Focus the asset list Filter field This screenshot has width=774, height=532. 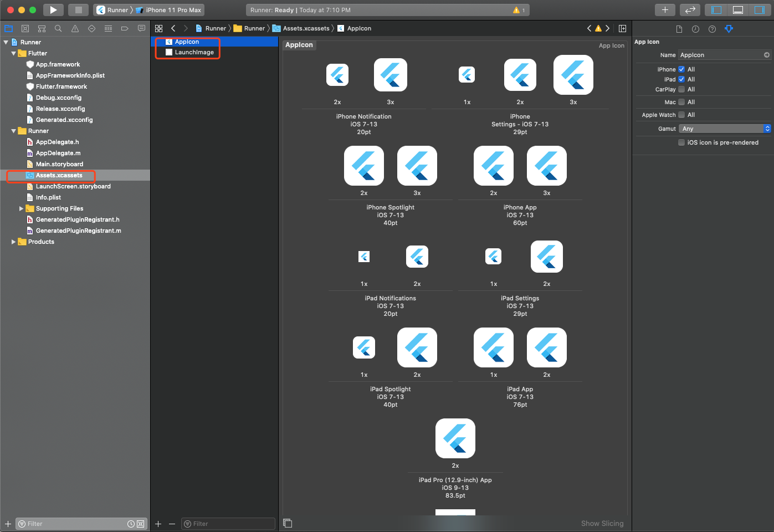point(228,524)
